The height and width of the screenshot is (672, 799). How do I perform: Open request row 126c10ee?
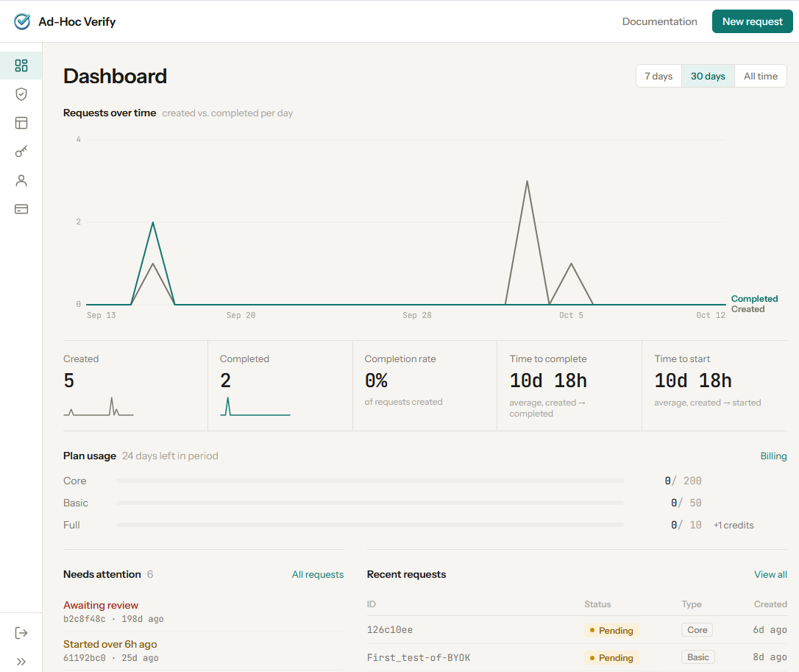[577, 630]
